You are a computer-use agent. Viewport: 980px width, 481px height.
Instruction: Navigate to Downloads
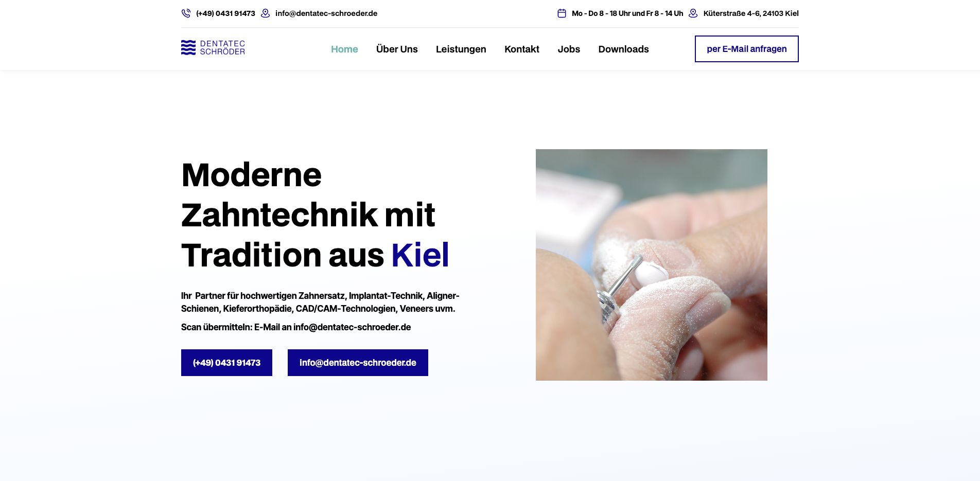(623, 49)
